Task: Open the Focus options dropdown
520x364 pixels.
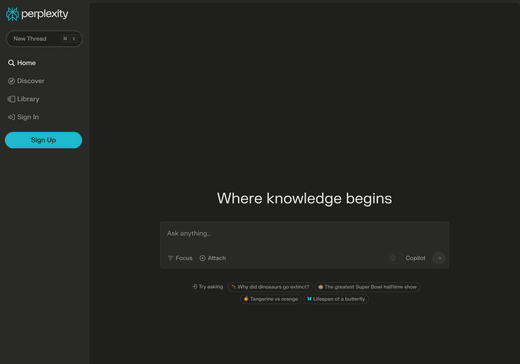Action: click(180, 258)
